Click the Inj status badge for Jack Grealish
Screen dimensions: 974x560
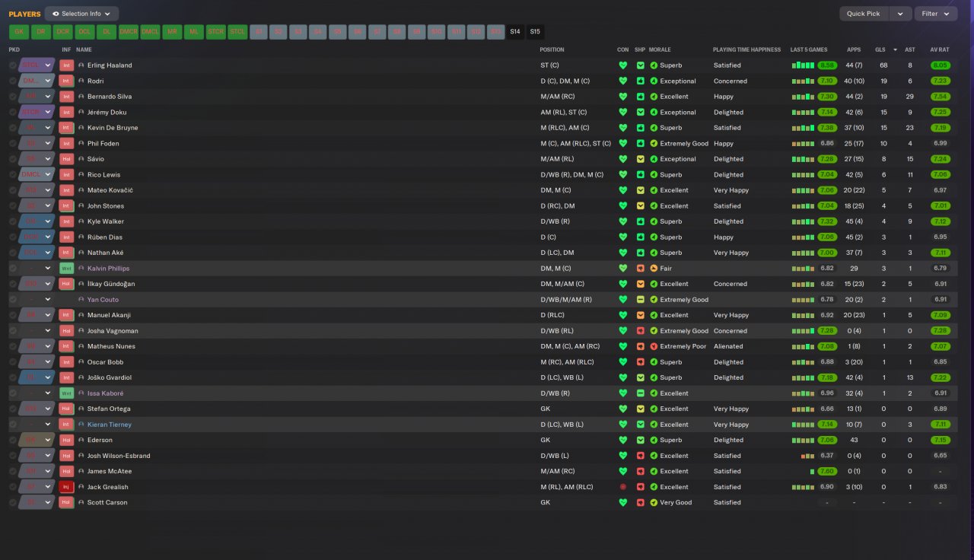pyautogui.click(x=67, y=487)
